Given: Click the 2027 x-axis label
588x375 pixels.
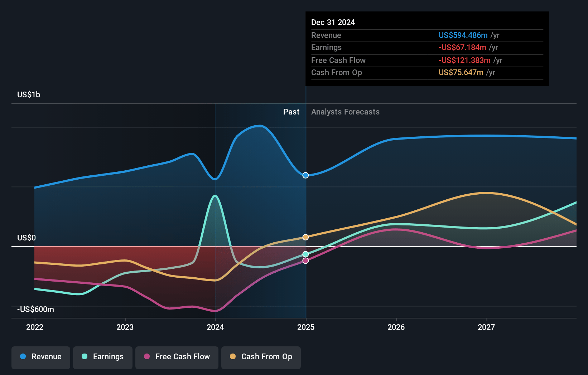Looking at the screenshot, I should (486, 327).
